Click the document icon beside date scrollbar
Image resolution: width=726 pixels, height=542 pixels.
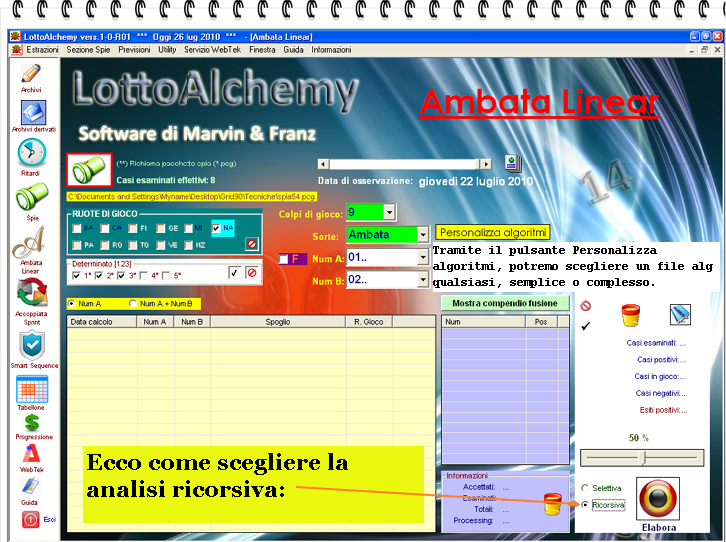tap(513, 163)
